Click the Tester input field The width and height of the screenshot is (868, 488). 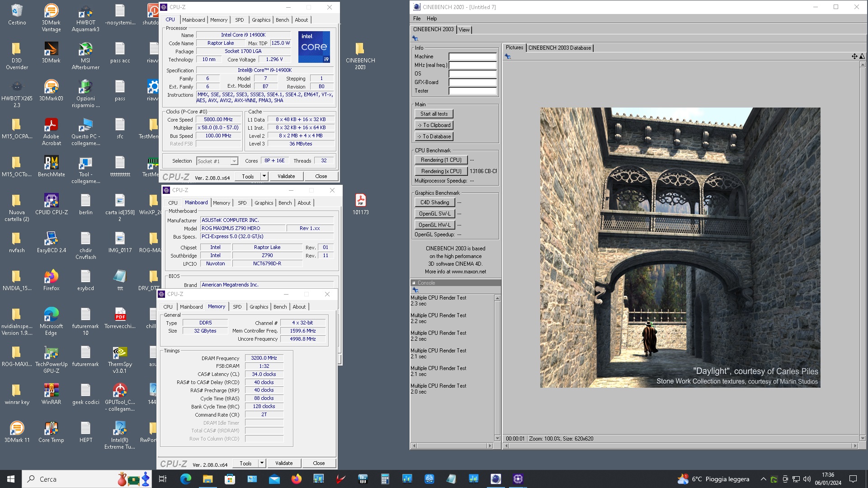[x=472, y=91]
